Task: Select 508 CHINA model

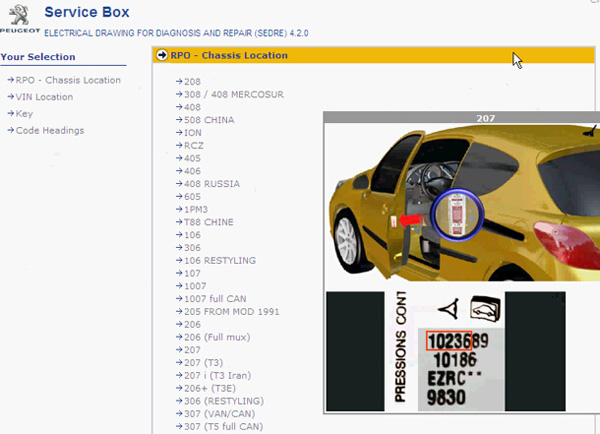Action: coord(209,120)
